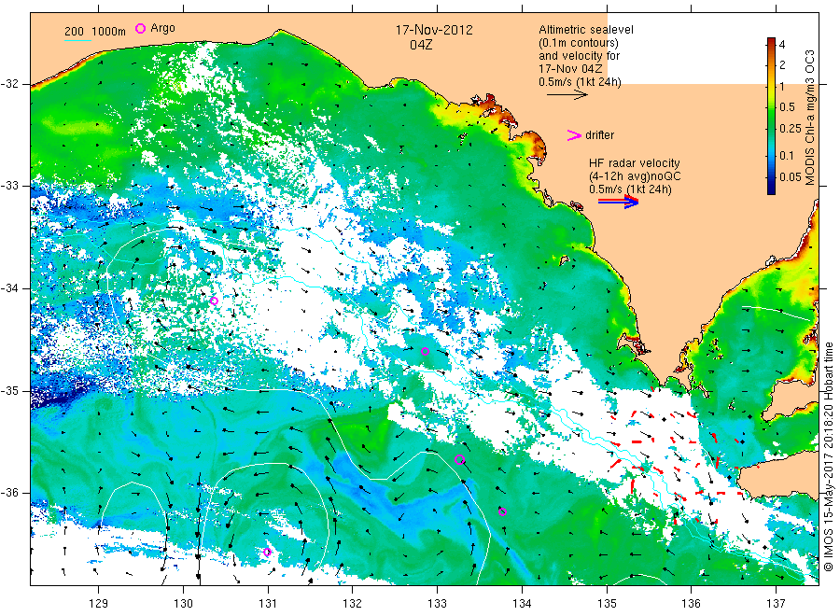Click the latitude axis label '-32'
Screen dimensions: 840x616
pyautogui.click(x=9, y=84)
